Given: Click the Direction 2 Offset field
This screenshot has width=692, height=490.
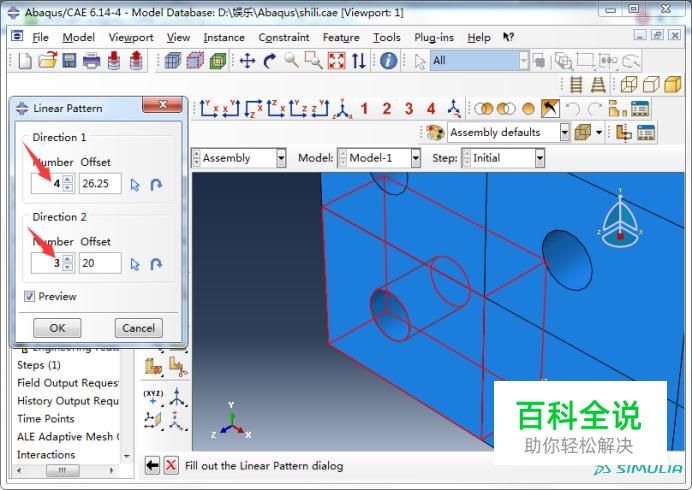Looking at the screenshot, I should click(x=100, y=263).
